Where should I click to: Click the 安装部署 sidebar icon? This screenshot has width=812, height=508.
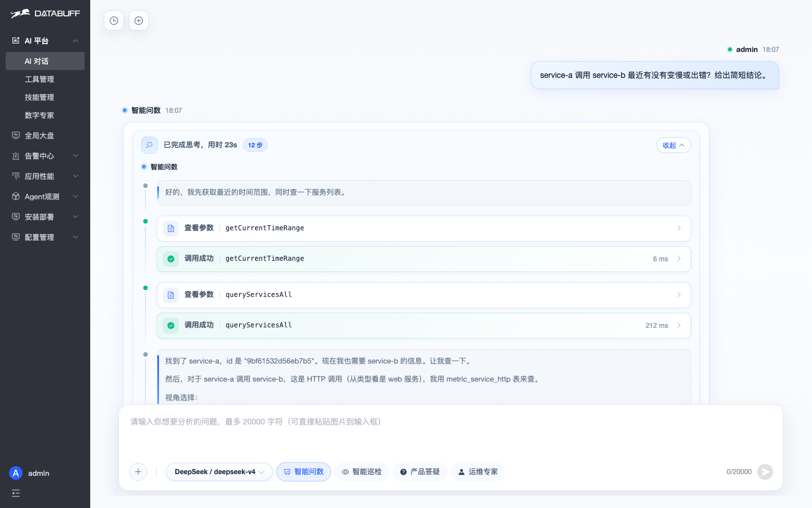point(16,217)
